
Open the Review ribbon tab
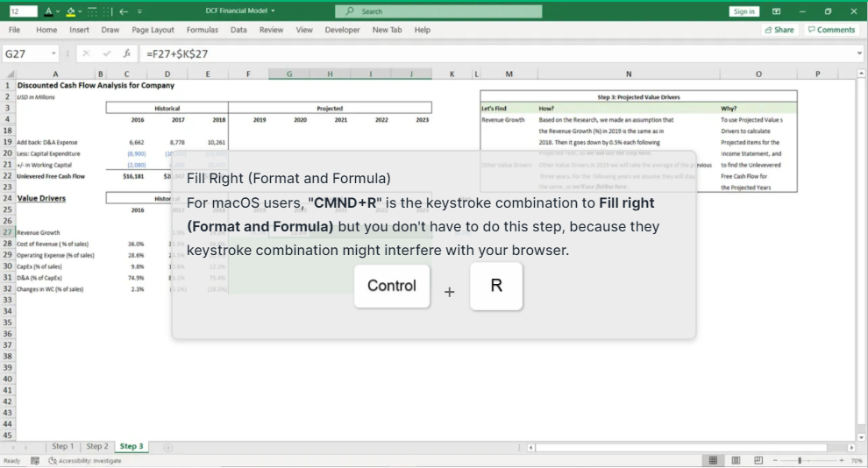click(271, 30)
